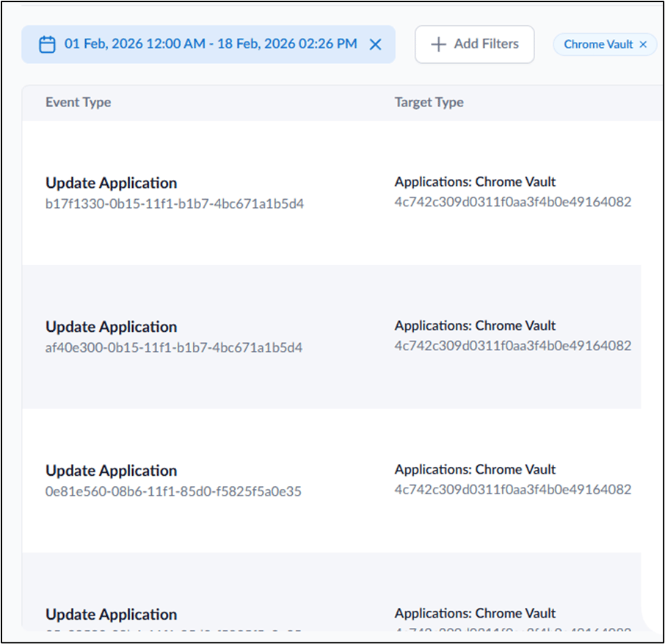Screen dimensions: 665x644
Task: Clear the date range filter with X
Action: 375,45
